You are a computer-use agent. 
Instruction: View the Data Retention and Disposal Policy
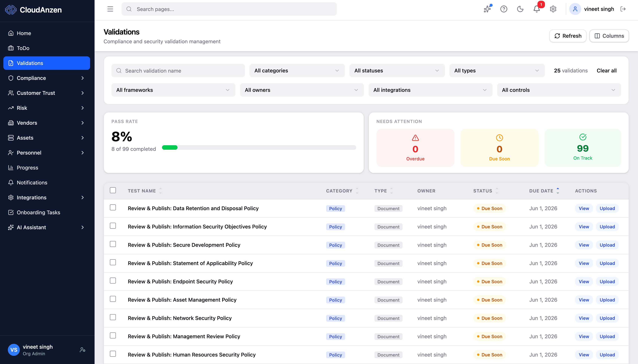(x=584, y=208)
